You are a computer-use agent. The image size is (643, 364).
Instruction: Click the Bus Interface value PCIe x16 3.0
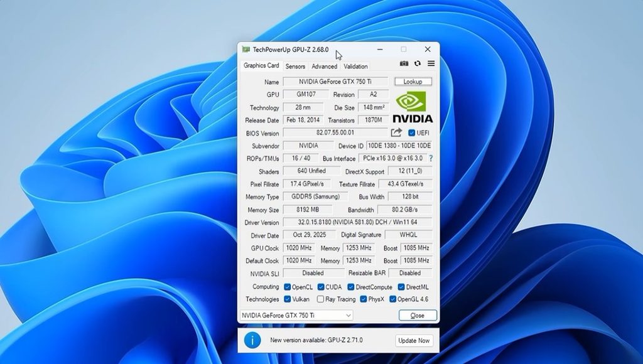click(x=393, y=158)
